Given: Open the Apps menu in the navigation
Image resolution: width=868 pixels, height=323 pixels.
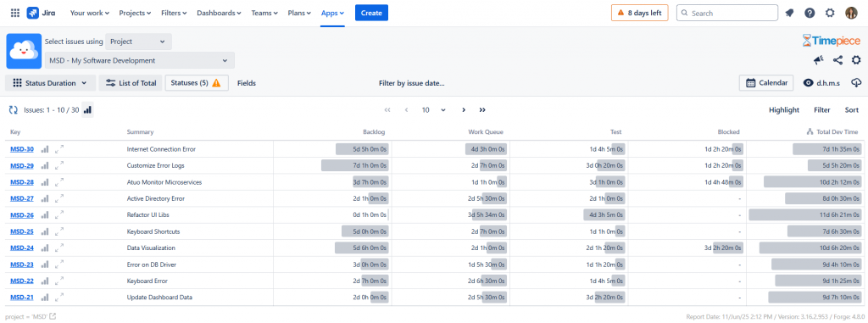Looking at the screenshot, I should click(332, 13).
